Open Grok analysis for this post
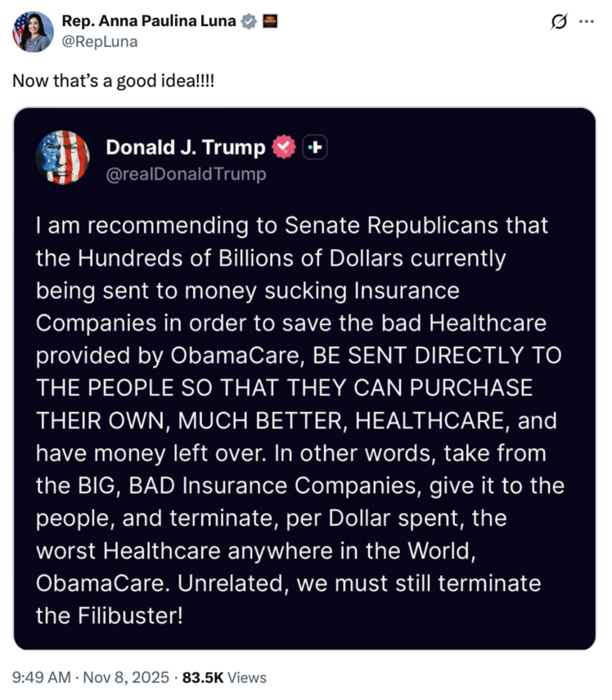 tap(558, 22)
